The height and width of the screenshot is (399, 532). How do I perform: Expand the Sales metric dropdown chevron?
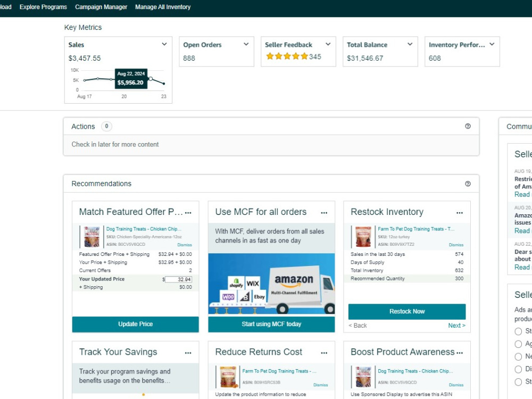pos(164,44)
